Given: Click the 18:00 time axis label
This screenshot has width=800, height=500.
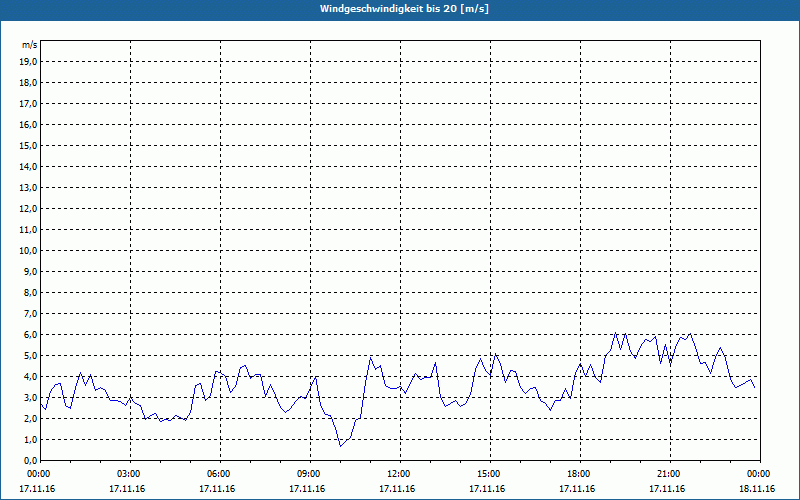Looking at the screenshot, I should pyautogui.click(x=580, y=474).
